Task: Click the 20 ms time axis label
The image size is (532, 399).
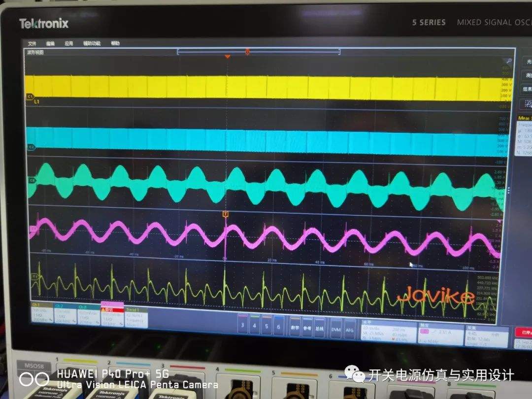Action: click(x=272, y=260)
